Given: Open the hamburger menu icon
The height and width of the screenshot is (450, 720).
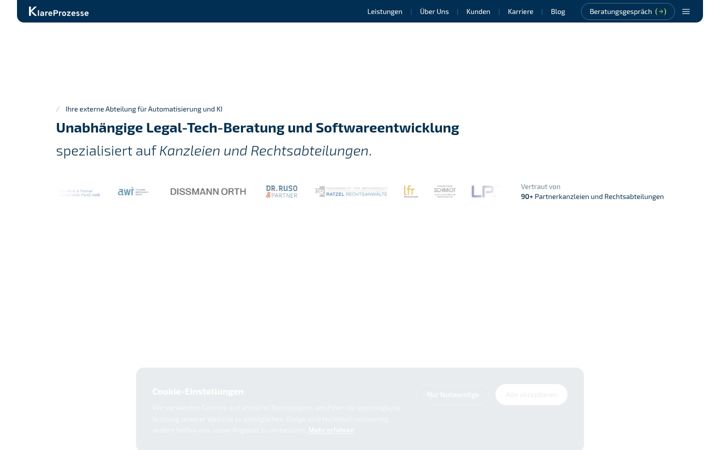Looking at the screenshot, I should pyautogui.click(x=686, y=11).
